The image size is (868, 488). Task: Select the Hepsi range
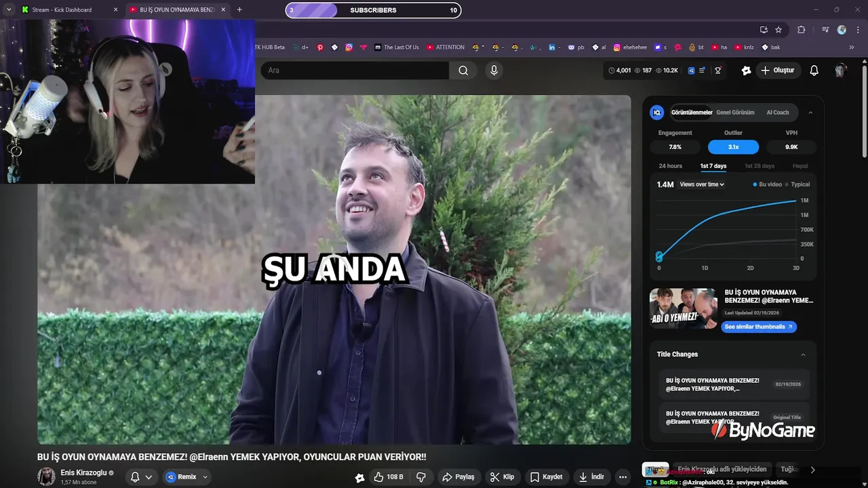[x=800, y=166]
